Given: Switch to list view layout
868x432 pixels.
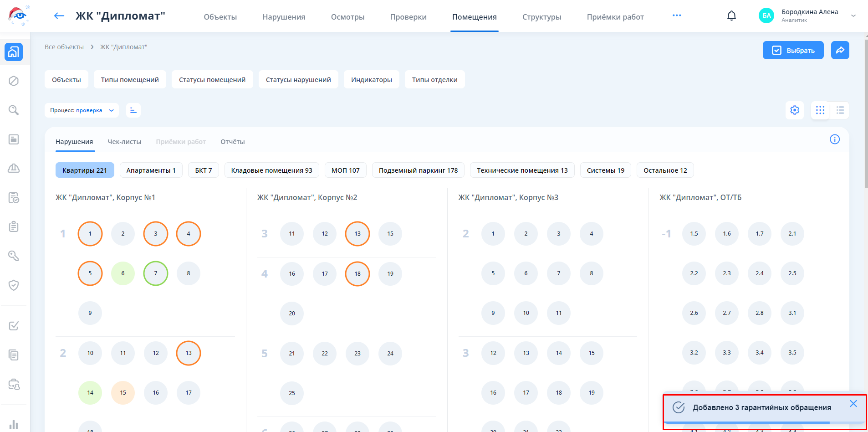Looking at the screenshot, I should 840,110.
